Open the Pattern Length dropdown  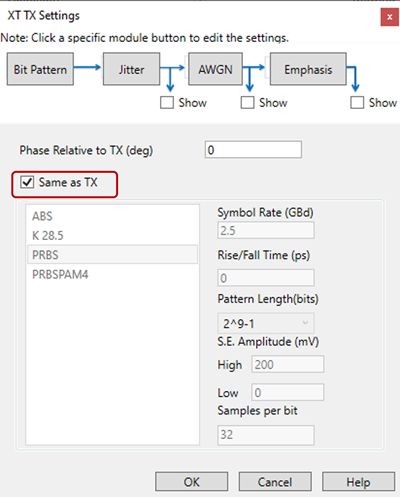click(266, 323)
